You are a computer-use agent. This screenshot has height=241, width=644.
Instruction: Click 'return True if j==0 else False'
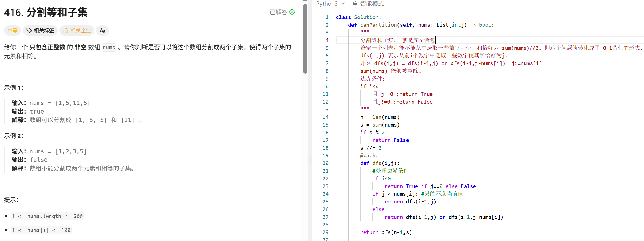430,186
